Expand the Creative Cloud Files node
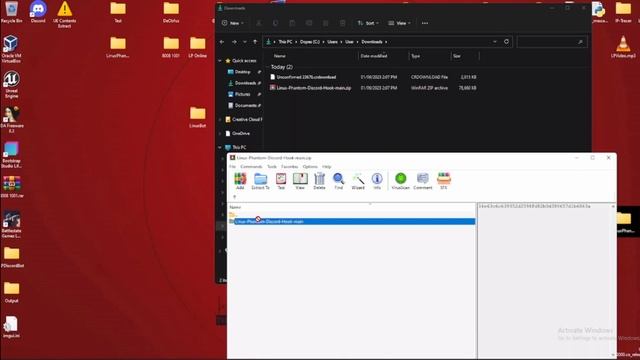Screen dimensions: 640x360 (x=220, y=120)
